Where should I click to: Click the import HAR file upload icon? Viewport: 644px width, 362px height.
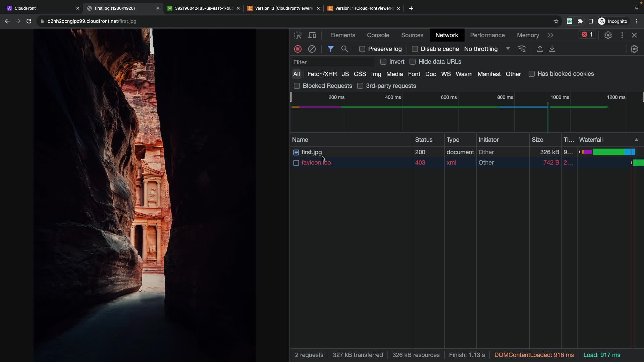pyautogui.click(x=540, y=49)
